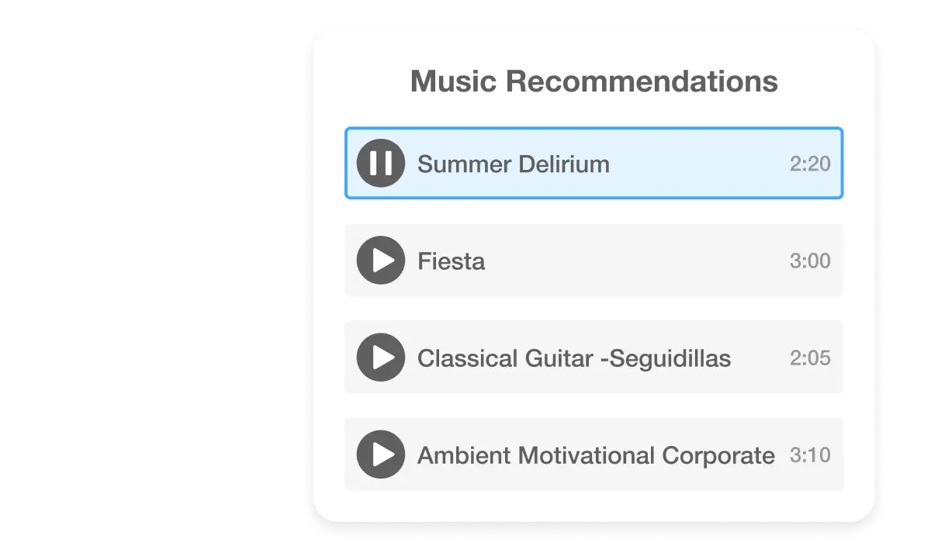
Task: Click the play icon next to Fiesta
Action: click(x=380, y=261)
